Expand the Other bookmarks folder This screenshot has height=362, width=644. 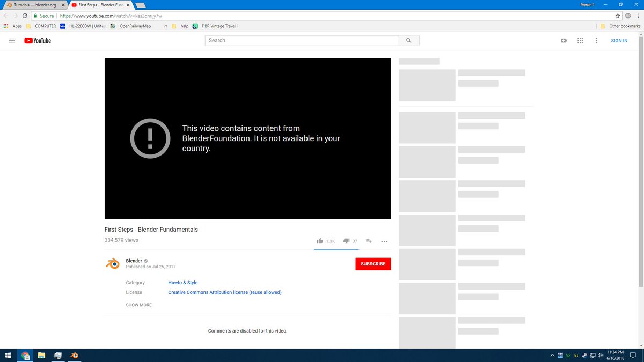620,26
